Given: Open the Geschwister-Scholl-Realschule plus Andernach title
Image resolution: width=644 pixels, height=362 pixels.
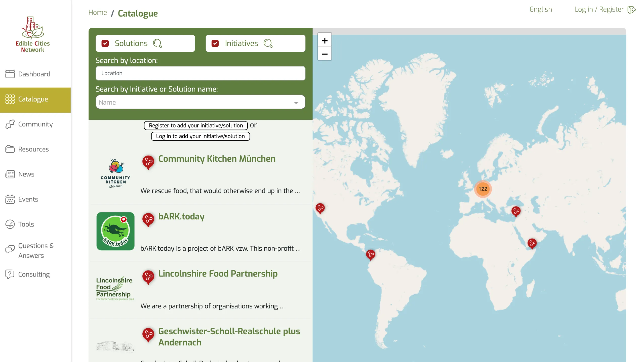Looking at the screenshot, I should [229, 337].
